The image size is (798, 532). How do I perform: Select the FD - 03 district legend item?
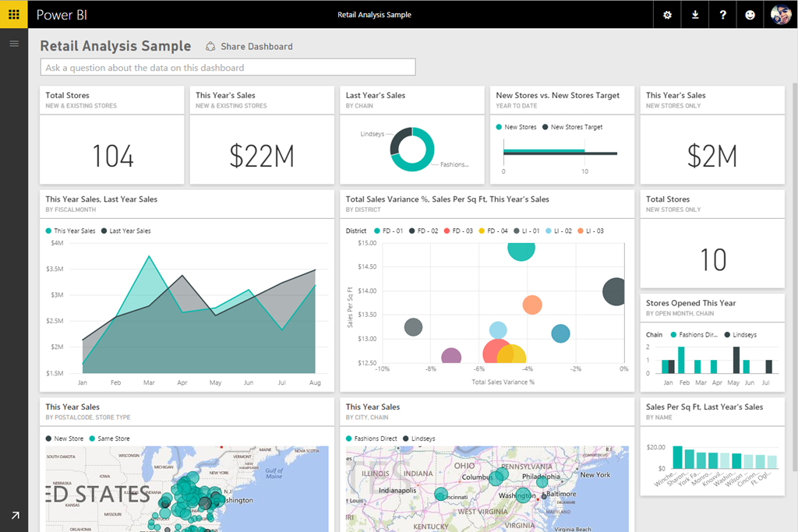tap(458, 231)
